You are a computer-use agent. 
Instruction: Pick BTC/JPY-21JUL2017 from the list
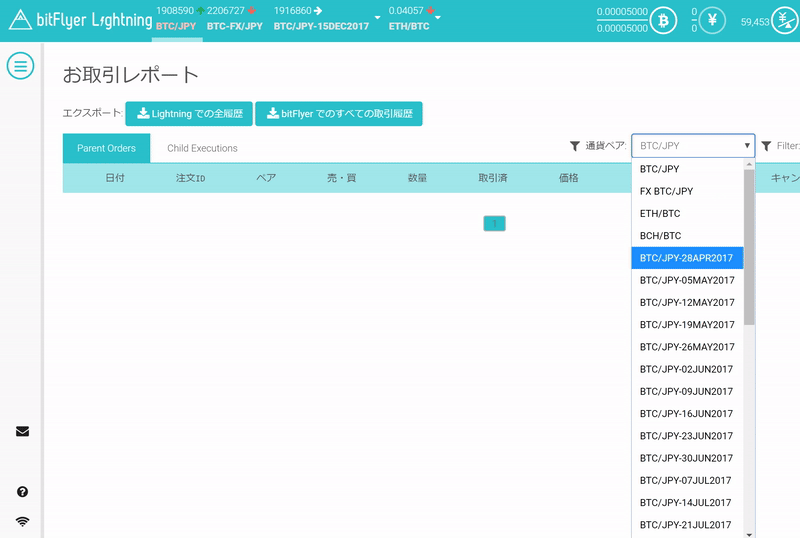tap(687, 525)
